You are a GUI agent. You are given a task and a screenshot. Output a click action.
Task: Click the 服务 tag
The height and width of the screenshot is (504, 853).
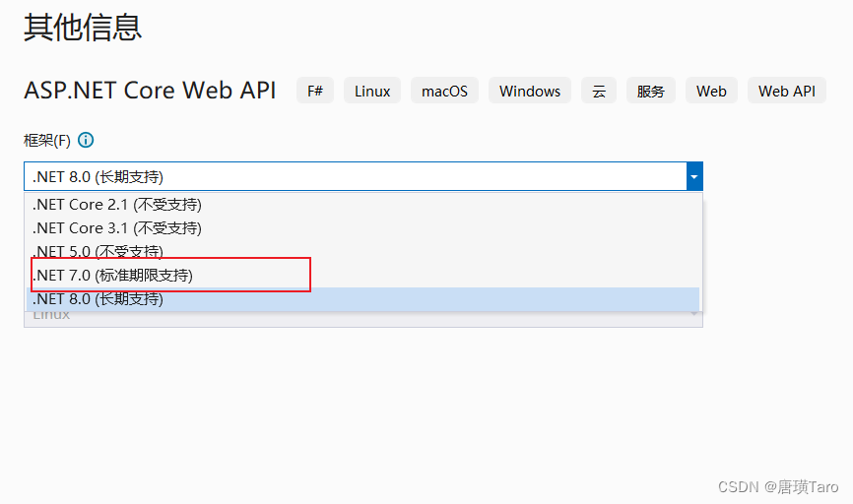[651, 91]
